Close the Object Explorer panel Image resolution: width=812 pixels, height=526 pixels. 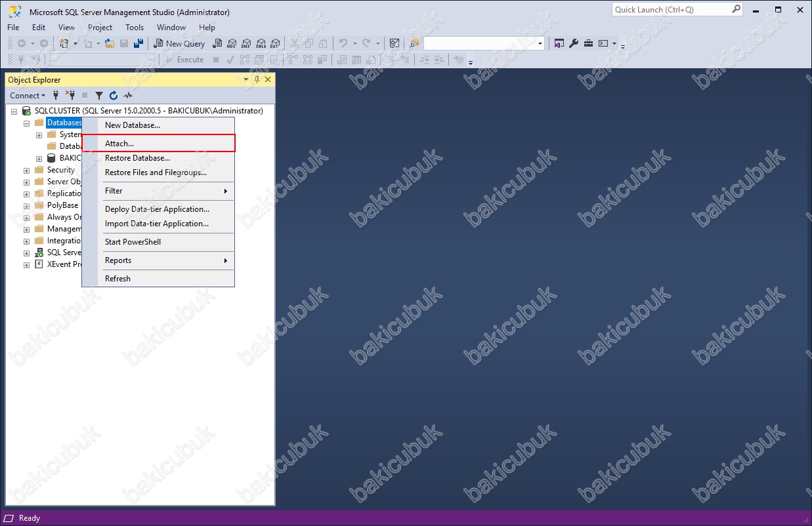[268, 79]
